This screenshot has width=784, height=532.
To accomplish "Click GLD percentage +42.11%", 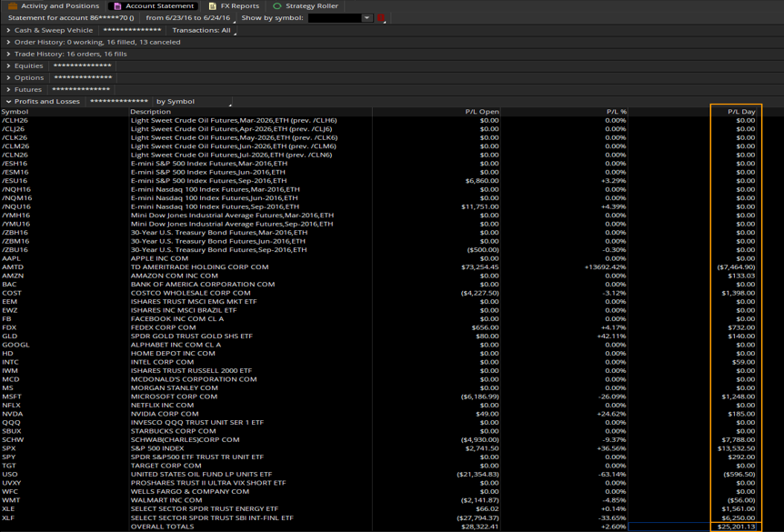I will [x=611, y=336].
